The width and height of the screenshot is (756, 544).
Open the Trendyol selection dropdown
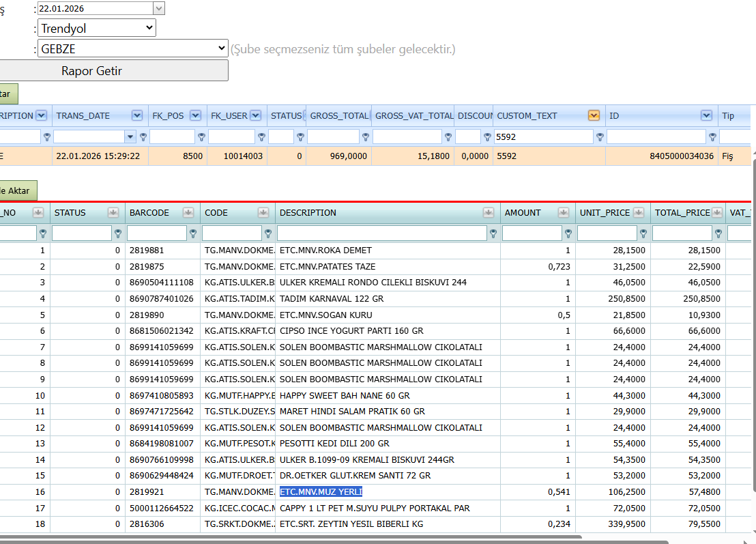click(97, 28)
